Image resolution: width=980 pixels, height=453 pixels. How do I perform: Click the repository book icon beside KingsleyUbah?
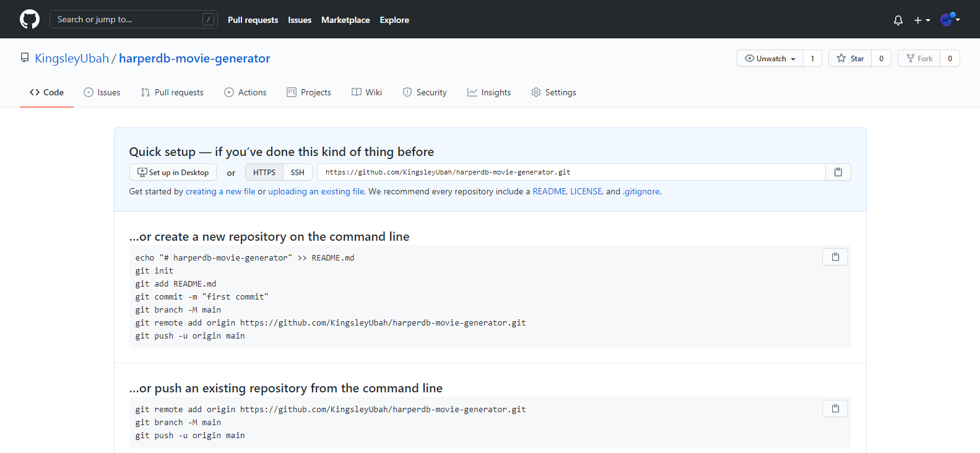tap(25, 58)
